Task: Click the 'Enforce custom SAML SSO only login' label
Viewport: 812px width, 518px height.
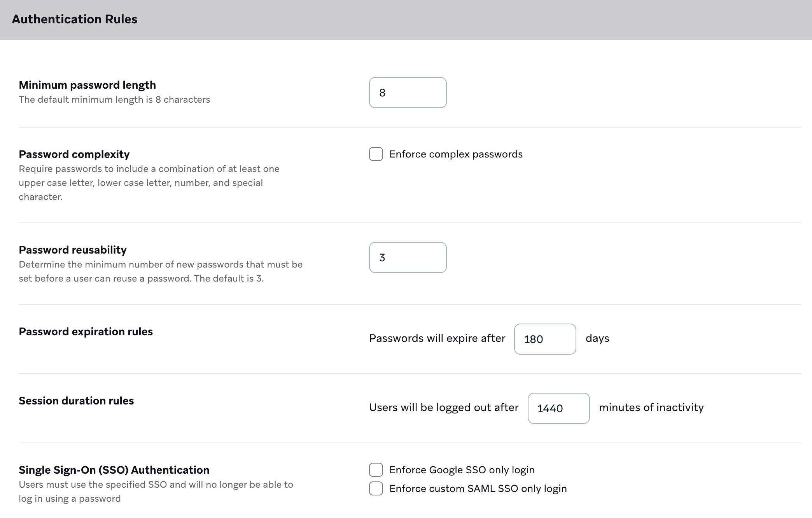Action: coord(478,488)
